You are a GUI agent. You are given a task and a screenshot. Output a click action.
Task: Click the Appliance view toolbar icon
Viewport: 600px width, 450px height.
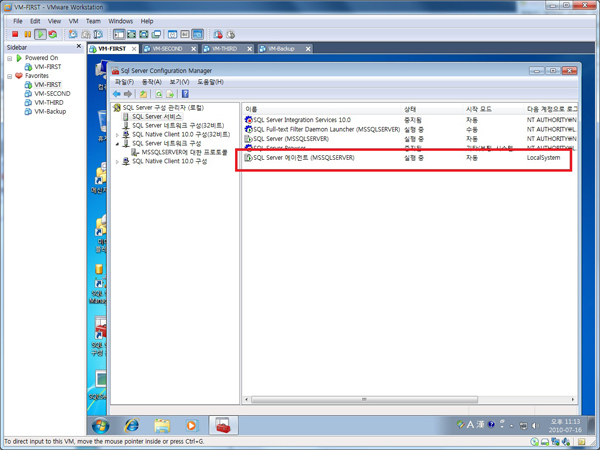click(x=185, y=34)
